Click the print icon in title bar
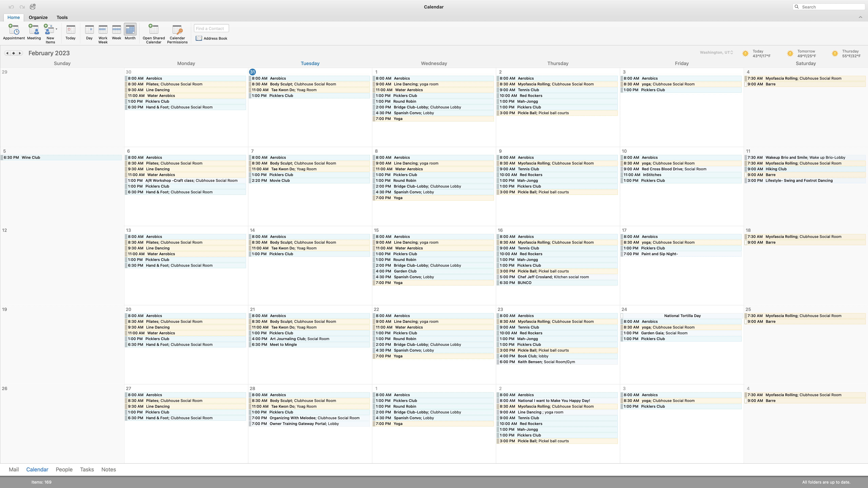This screenshot has height=488, width=868. pos(33,7)
